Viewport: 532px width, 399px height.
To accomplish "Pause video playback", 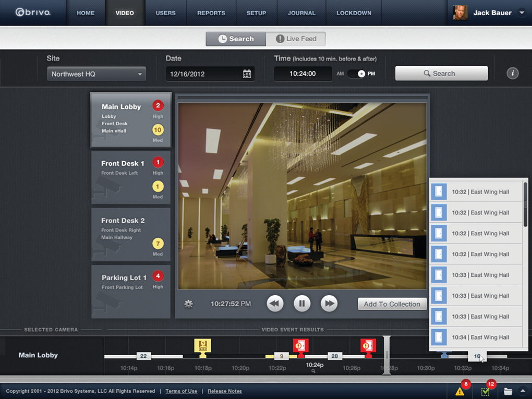I will (x=302, y=304).
